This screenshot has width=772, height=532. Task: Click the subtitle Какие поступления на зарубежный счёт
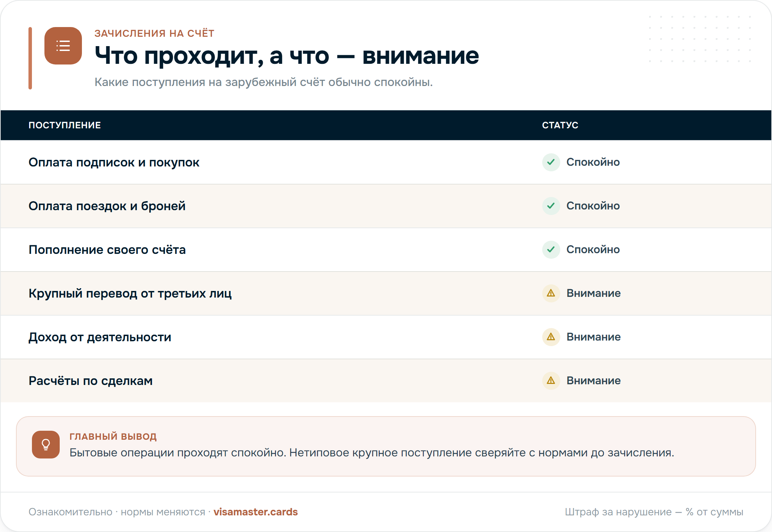pos(264,82)
